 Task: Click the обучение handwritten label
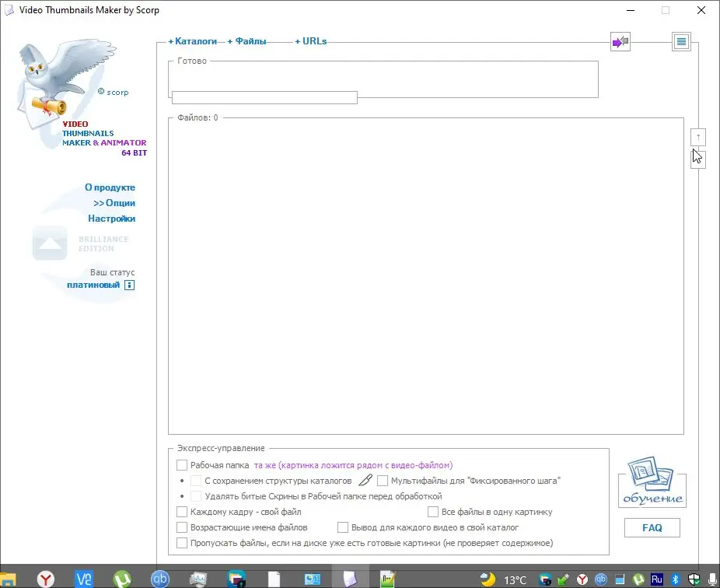coord(652,499)
